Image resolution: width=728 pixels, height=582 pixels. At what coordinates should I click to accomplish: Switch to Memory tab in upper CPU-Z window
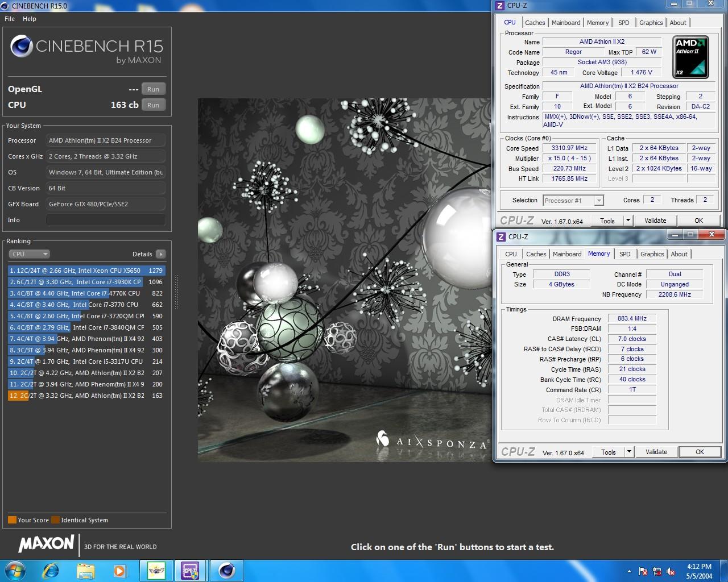(598, 23)
